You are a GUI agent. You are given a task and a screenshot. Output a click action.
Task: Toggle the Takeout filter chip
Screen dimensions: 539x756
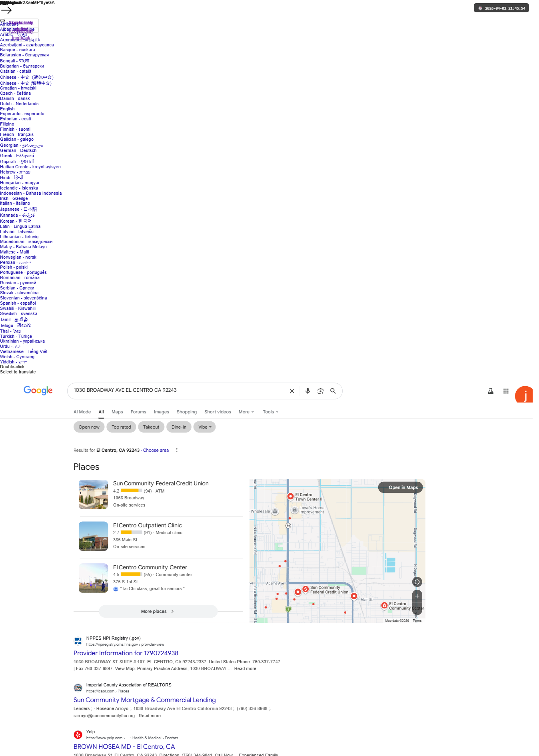[151, 427]
